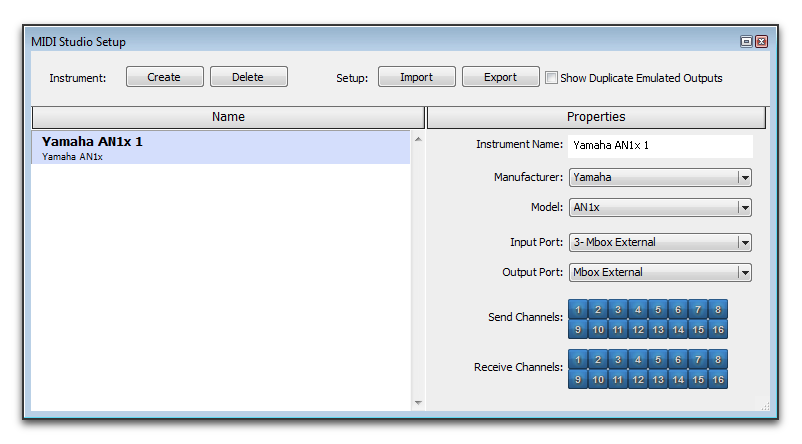This screenshot has height=444, width=802.
Task: Toggle Receive Channel 5 button
Action: coord(658,360)
